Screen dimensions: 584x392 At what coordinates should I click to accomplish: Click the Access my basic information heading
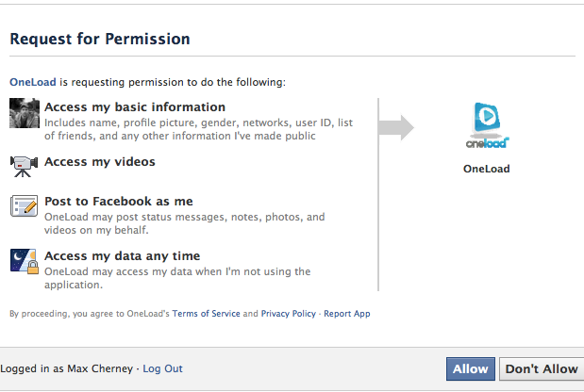click(x=135, y=107)
